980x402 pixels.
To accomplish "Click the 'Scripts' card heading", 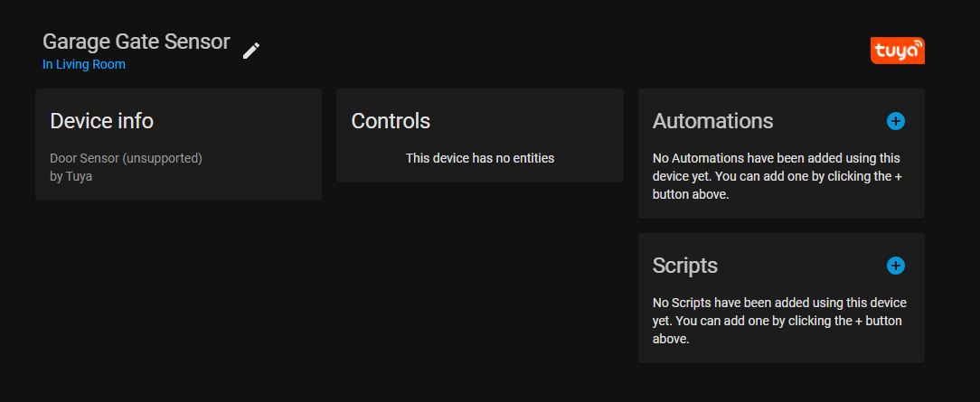I will (685, 266).
